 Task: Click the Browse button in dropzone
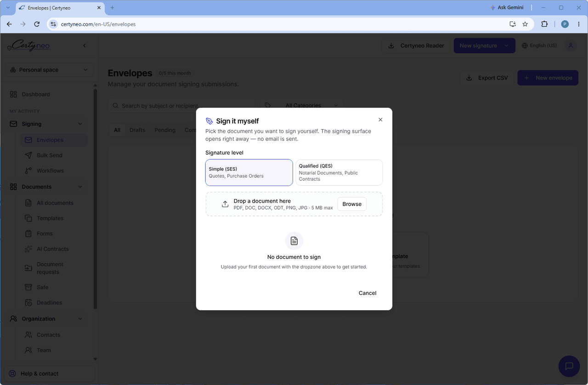[352, 204]
